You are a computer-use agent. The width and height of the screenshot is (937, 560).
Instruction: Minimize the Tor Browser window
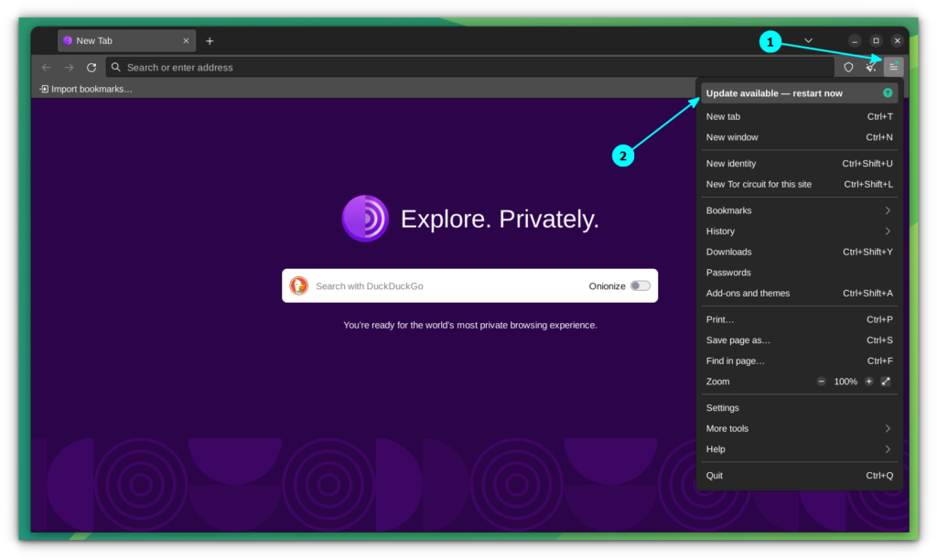pos(855,40)
